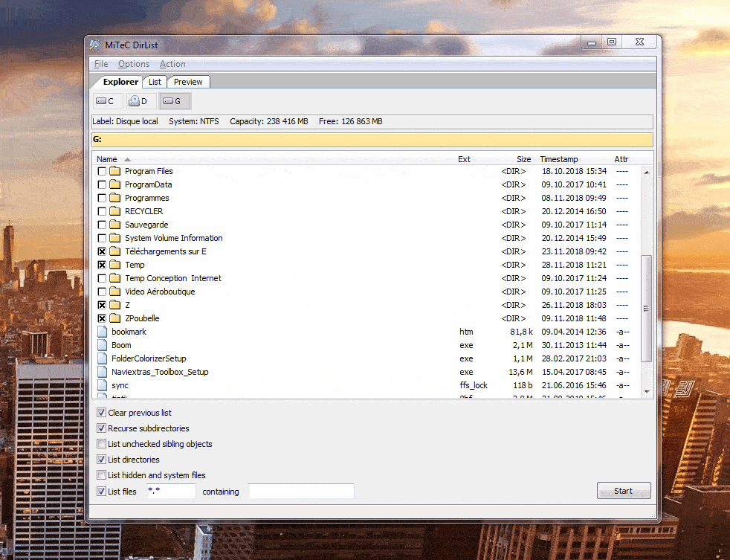Click the file list scroll up arrow
This screenshot has width=730, height=560.
click(x=647, y=172)
